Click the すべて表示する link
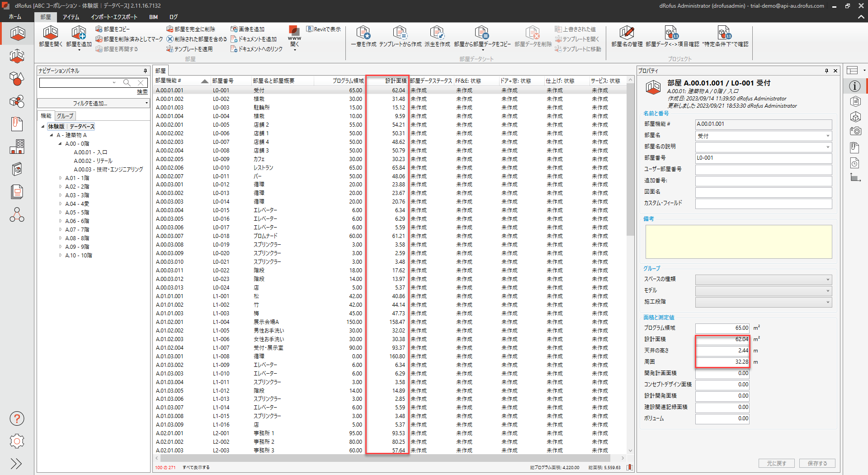The height and width of the screenshot is (475, 868). point(196,468)
